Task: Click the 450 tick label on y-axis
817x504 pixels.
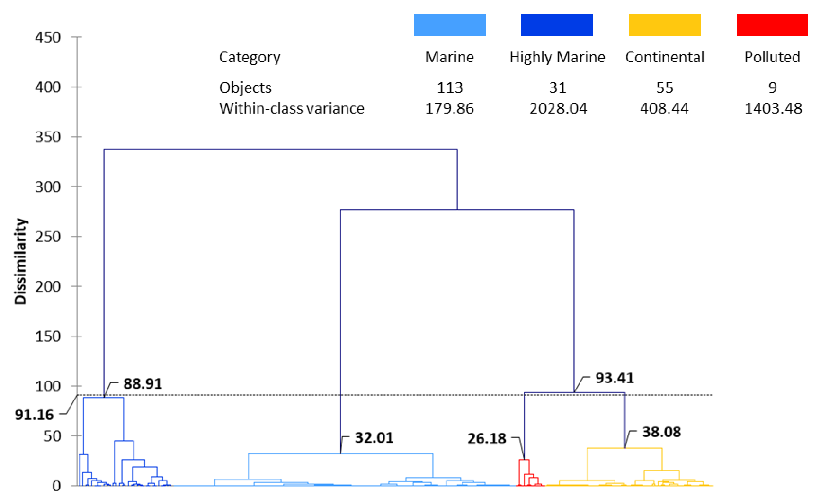Action: click(48, 37)
